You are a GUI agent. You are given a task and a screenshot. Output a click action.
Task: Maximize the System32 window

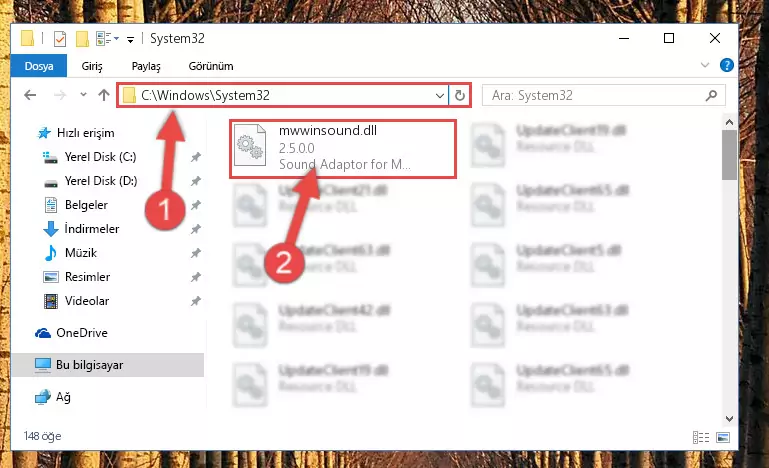(669, 38)
